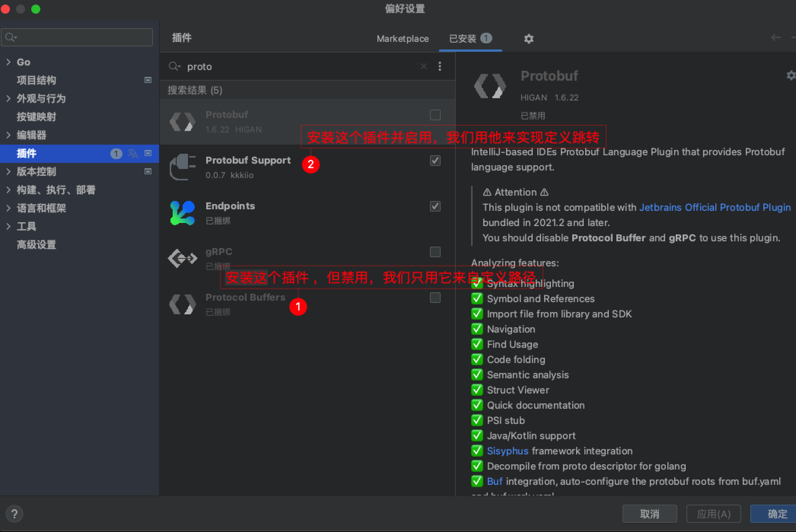This screenshot has height=532, width=796.
Task: Click the plugins settings gear icon
Action: coord(529,39)
